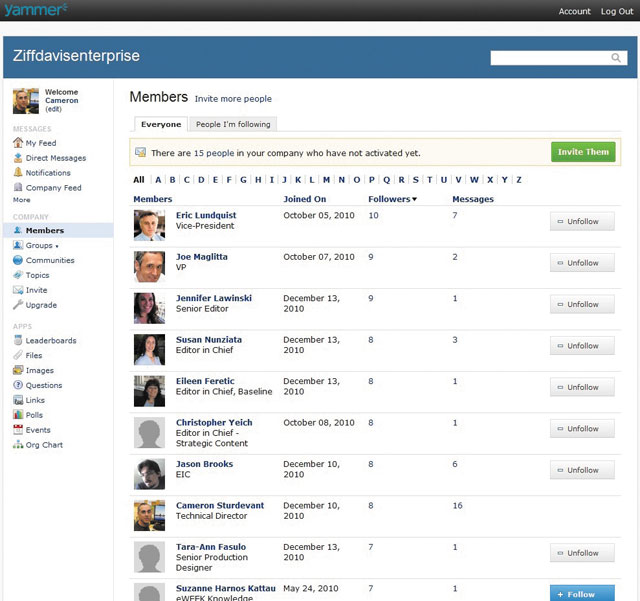Image resolution: width=640 pixels, height=601 pixels.
Task: Click the Members person icon in sidebar
Action: pos(18,230)
